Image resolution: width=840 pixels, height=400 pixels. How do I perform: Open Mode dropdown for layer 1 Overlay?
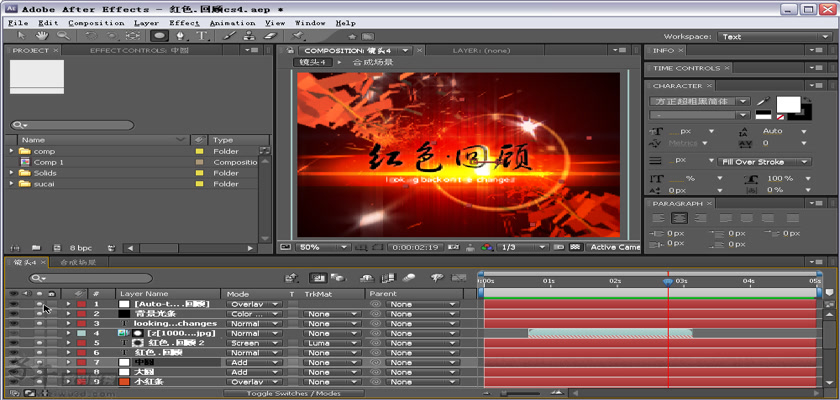click(x=254, y=304)
